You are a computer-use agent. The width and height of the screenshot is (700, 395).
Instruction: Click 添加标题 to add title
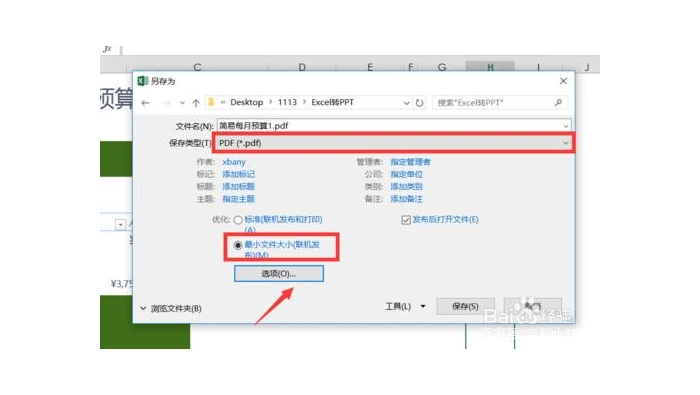coord(238,187)
